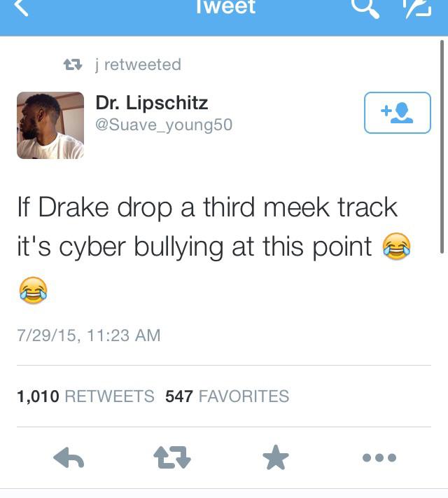Go back using the top-left arrow
Screen dimensions: 448x498
(21, 7)
